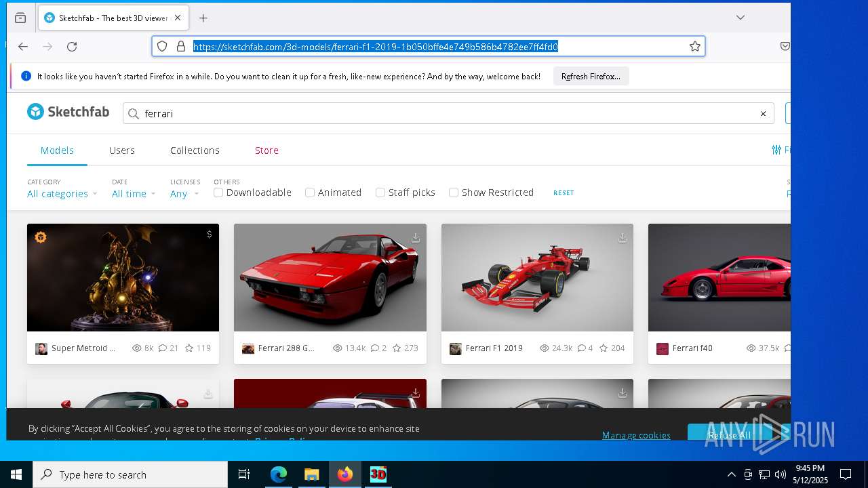Screen dimensions: 868x488
Task: Click the Firefox taskbar icon
Action: (x=345, y=474)
